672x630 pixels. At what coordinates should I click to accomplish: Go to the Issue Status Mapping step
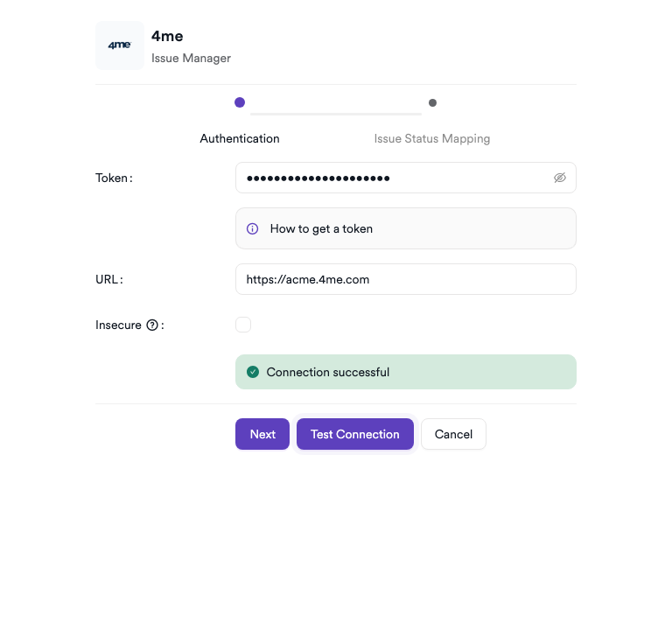click(x=431, y=138)
